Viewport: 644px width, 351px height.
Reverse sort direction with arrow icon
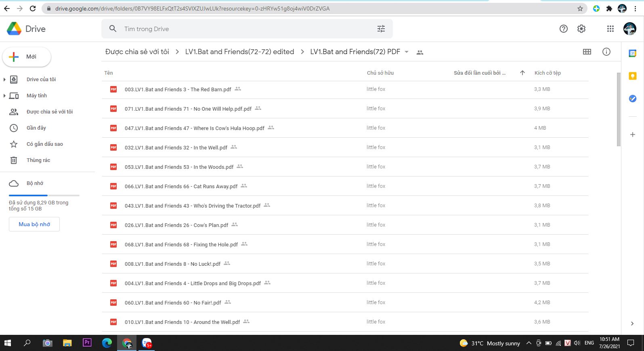(x=522, y=73)
